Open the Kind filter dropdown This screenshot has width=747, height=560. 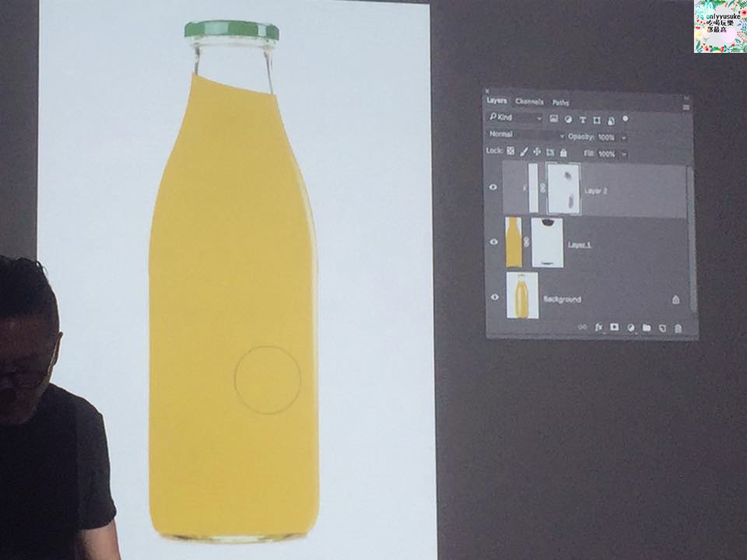click(x=515, y=117)
